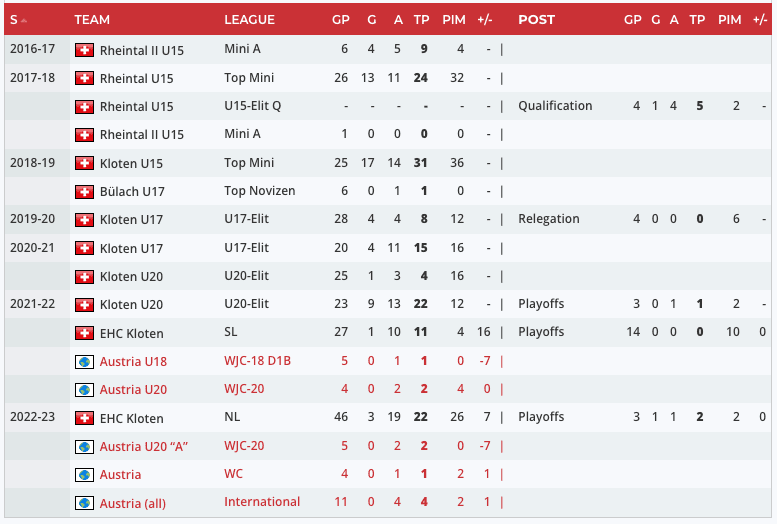Click the Top Novizen league name
Viewport: 777px width, 524px height.
257,191
